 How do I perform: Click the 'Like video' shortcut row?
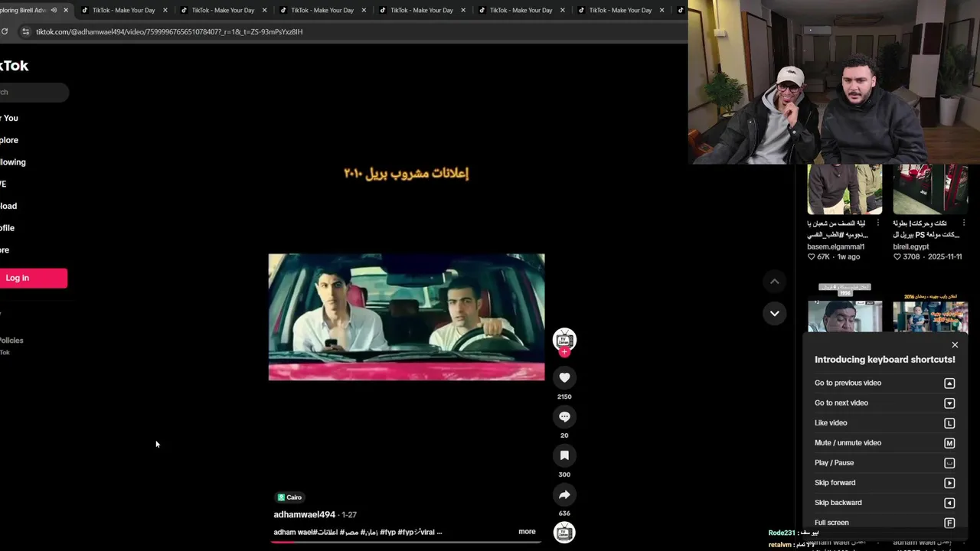(884, 422)
